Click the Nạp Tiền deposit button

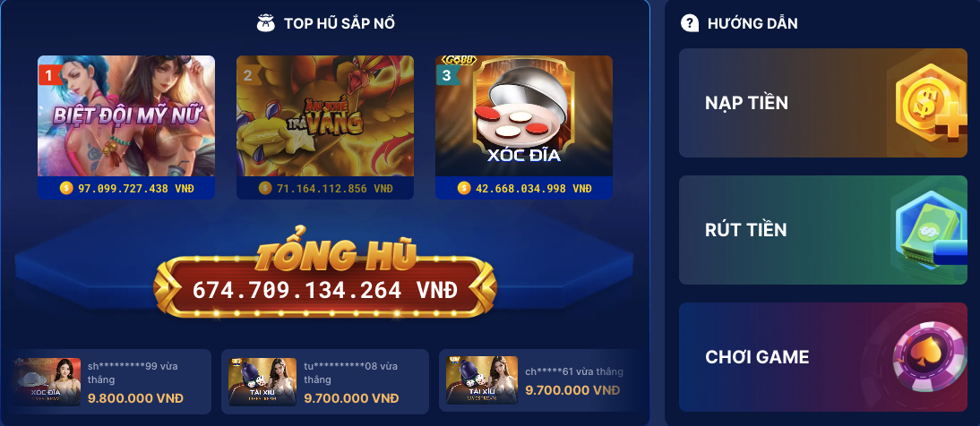point(823,103)
